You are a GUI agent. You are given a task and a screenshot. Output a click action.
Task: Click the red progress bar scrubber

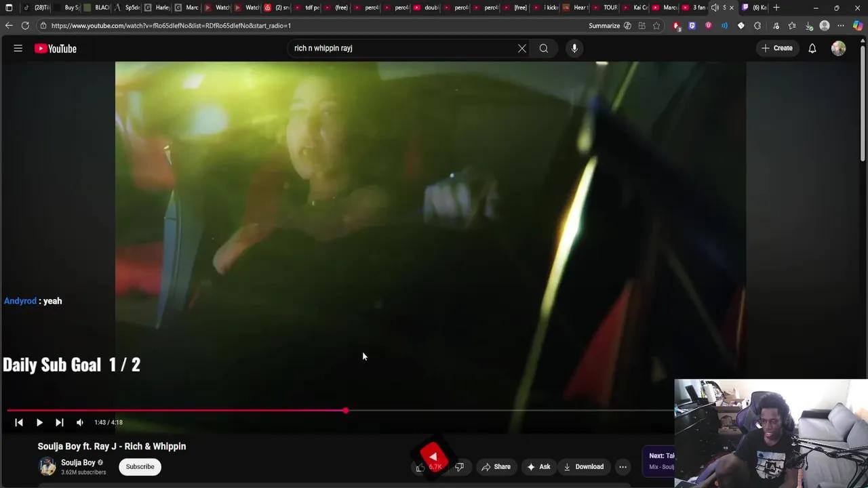[x=346, y=411]
